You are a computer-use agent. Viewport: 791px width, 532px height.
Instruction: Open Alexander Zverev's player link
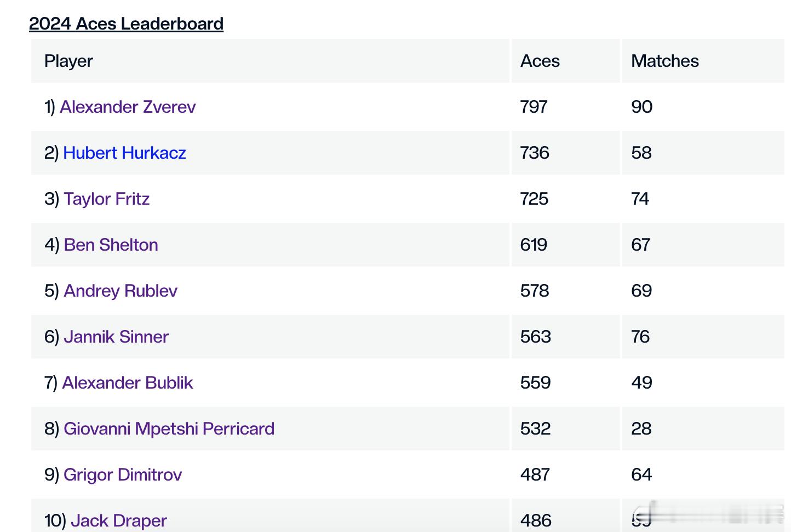128,107
